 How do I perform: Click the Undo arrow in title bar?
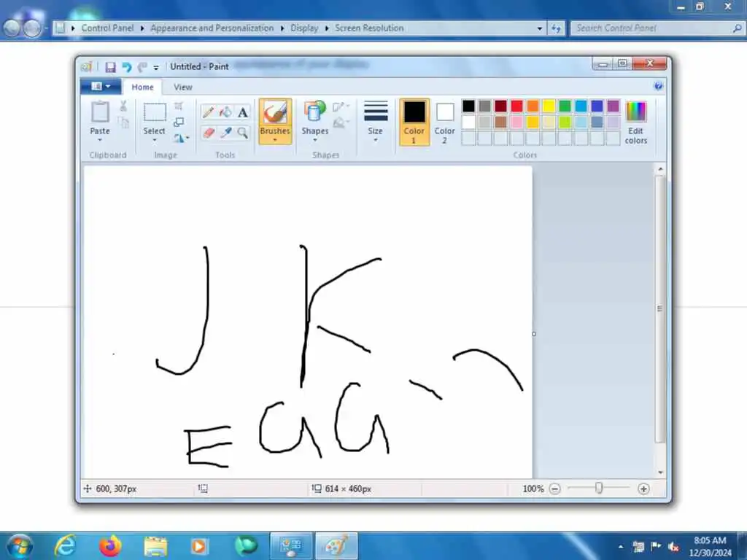click(x=127, y=67)
